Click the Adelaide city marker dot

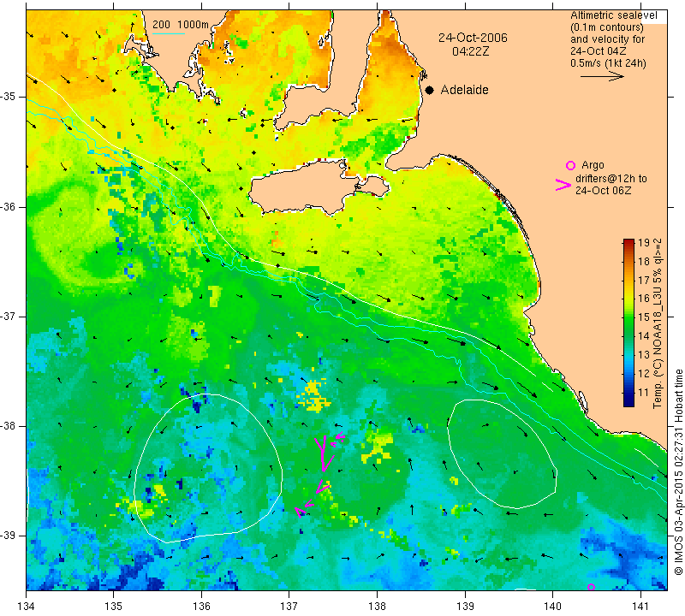[x=430, y=91]
